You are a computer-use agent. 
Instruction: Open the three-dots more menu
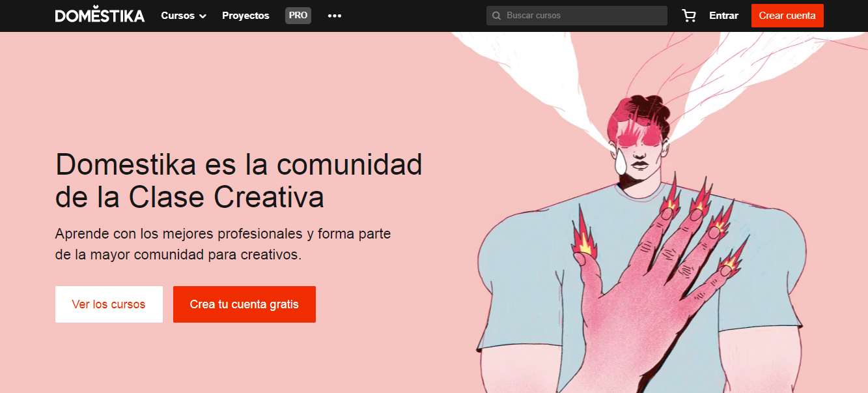pos(335,16)
